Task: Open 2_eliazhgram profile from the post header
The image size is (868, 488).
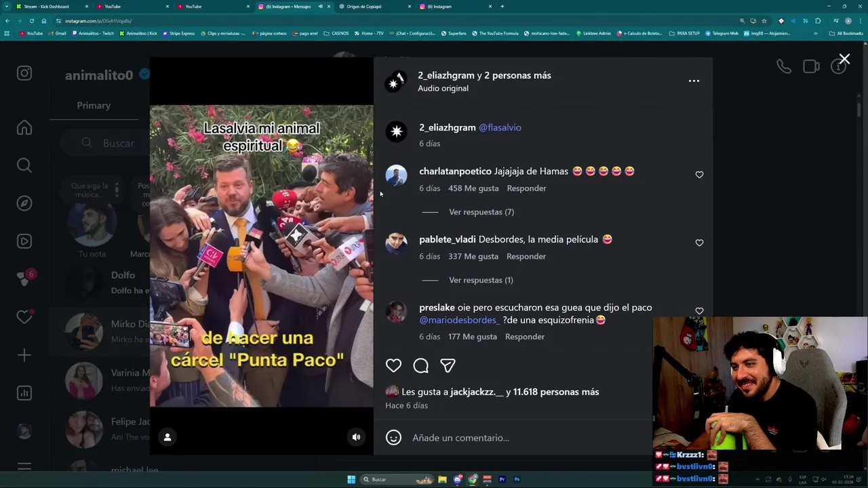Action: pyautogui.click(x=446, y=75)
